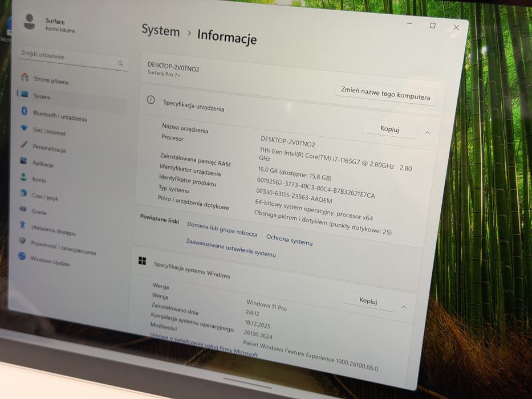Click the RAM value 16,0 GB text

pos(294,174)
